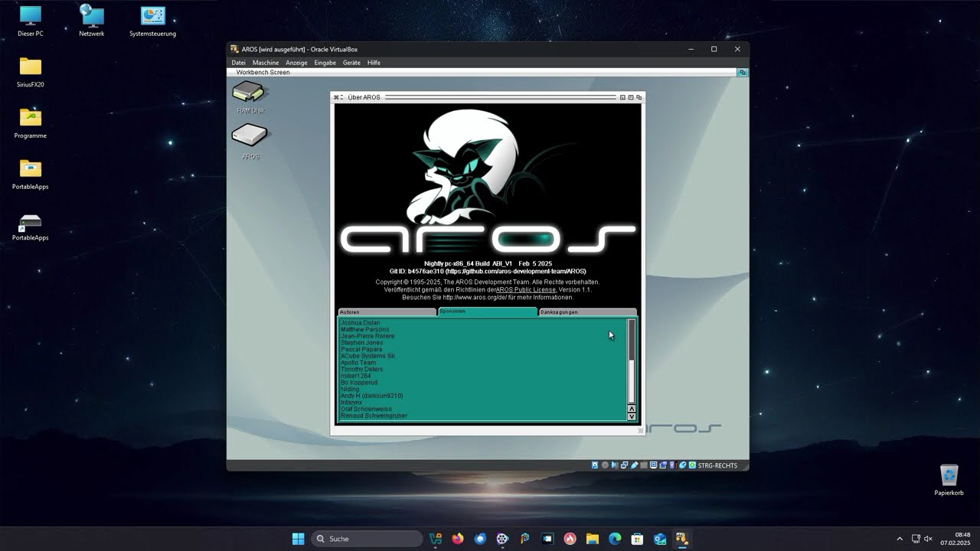Open File Explorer from the taskbar
Viewport: 980px width, 551px height.
(593, 539)
